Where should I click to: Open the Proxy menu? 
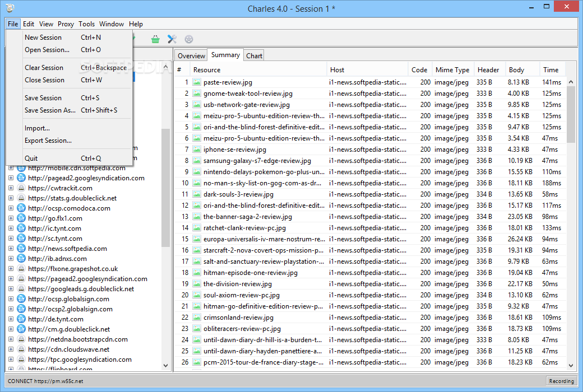click(x=66, y=24)
